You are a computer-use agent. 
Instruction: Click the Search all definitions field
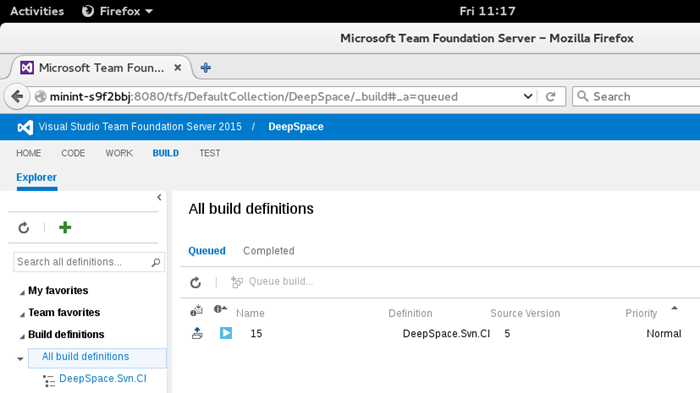tap(89, 262)
